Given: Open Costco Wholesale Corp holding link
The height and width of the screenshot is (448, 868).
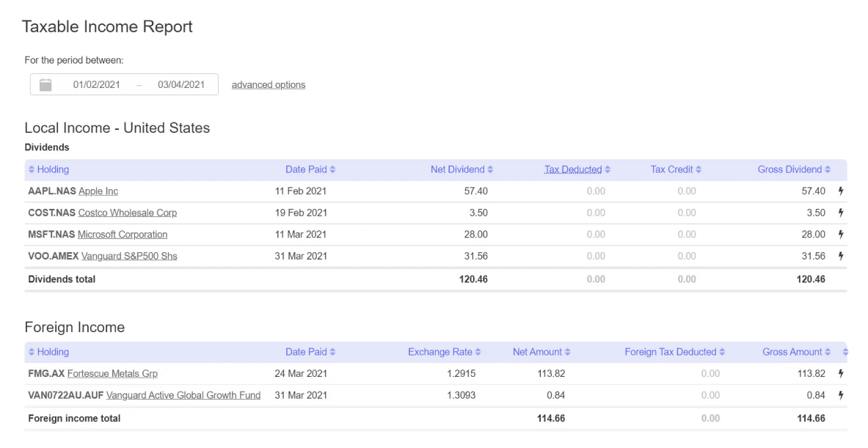Looking at the screenshot, I should pos(128,213).
